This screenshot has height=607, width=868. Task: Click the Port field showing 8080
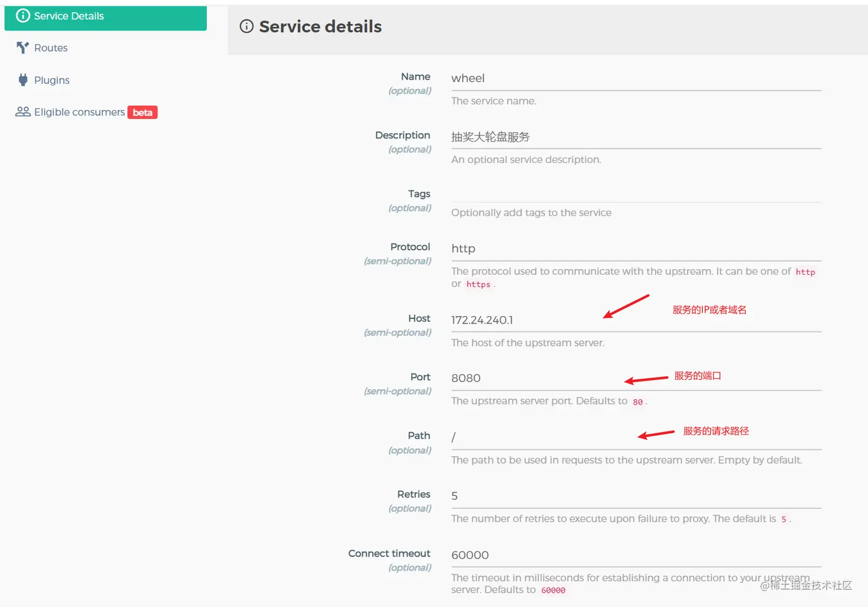(x=636, y=379)
